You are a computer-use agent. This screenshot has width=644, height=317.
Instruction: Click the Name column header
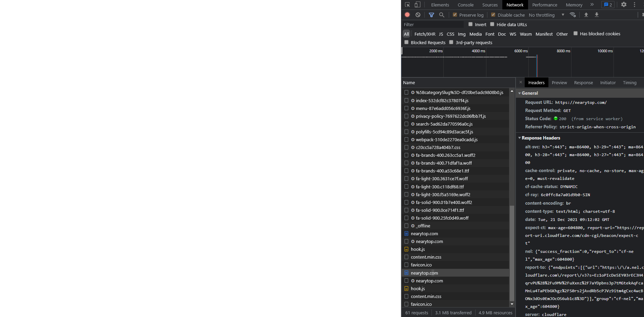click(458, 82)
